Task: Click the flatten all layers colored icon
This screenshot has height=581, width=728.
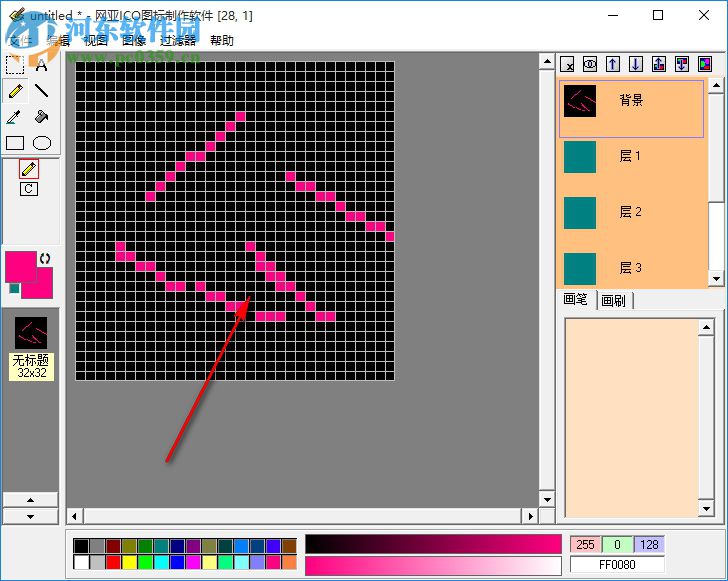Action: click(705, 64)
